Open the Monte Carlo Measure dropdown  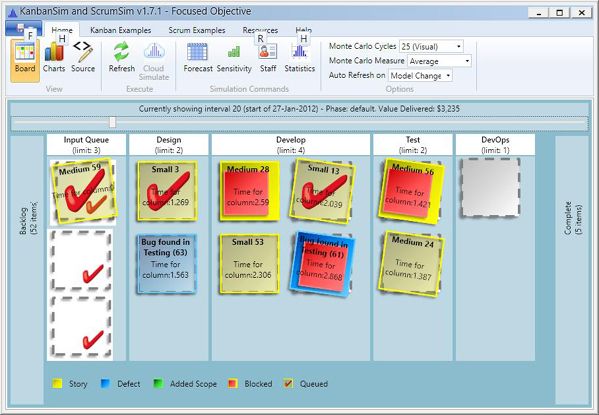click(439, 61)
